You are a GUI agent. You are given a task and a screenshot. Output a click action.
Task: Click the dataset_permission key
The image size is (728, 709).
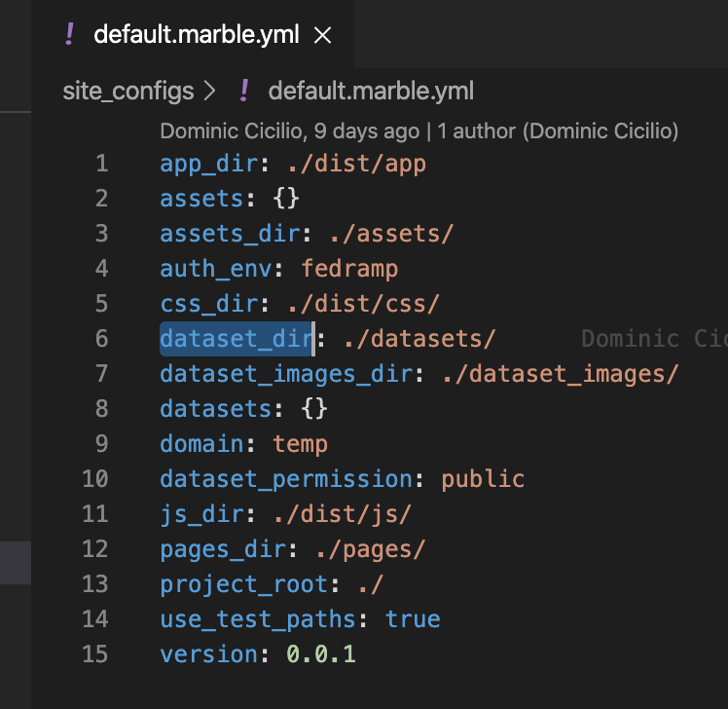click(x=286, y=479)
